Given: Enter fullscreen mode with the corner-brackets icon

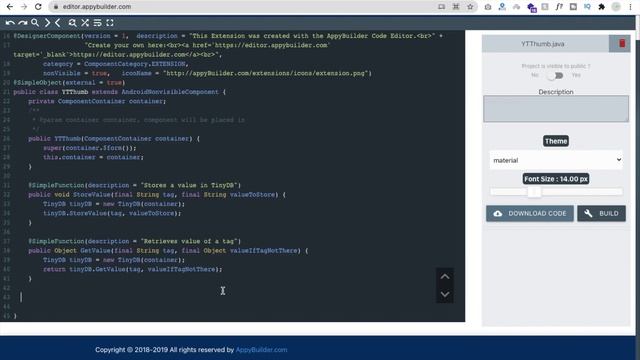Looking at the screenshot, I should (x=109, y=23).
